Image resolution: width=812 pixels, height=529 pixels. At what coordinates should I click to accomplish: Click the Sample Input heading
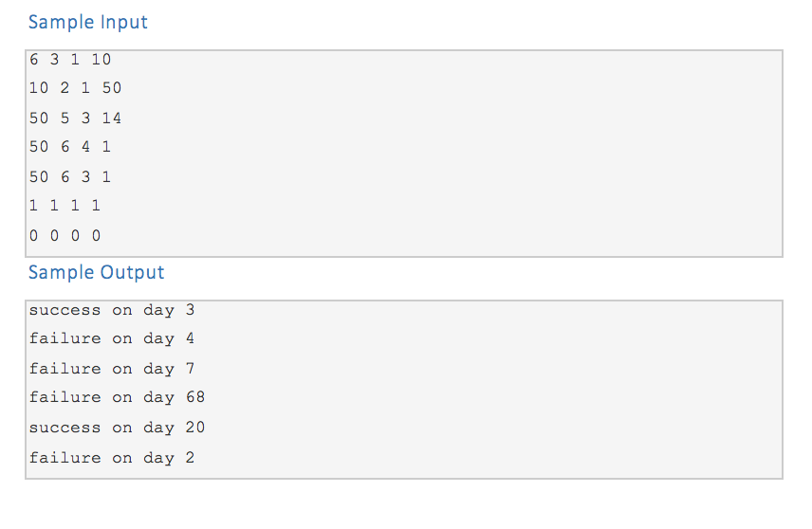point(87,22)
